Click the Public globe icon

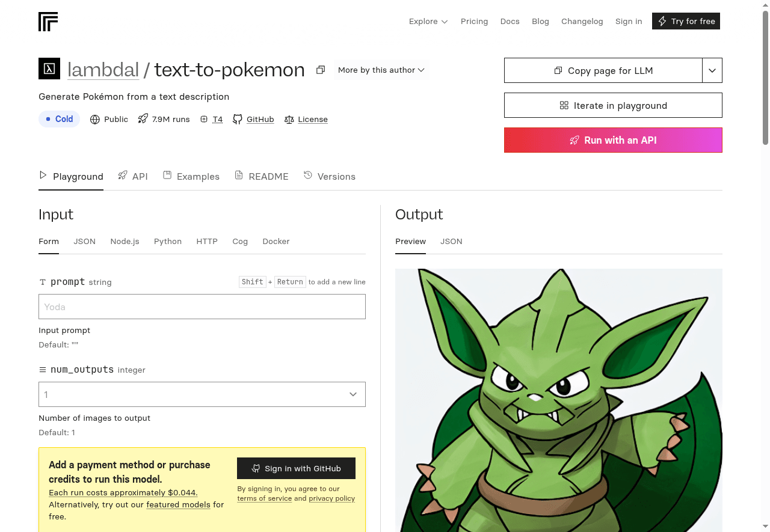[x=94, y=119]
